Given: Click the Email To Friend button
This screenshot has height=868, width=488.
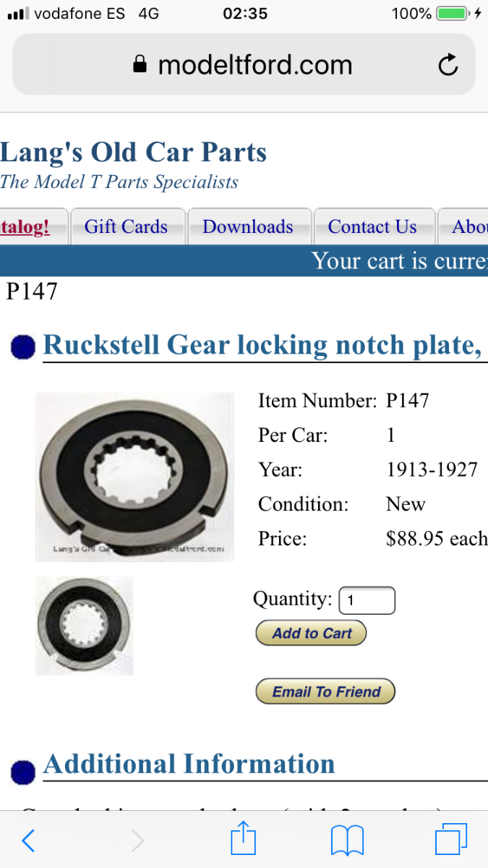Looking at the screenshot, I should point(326,692).
